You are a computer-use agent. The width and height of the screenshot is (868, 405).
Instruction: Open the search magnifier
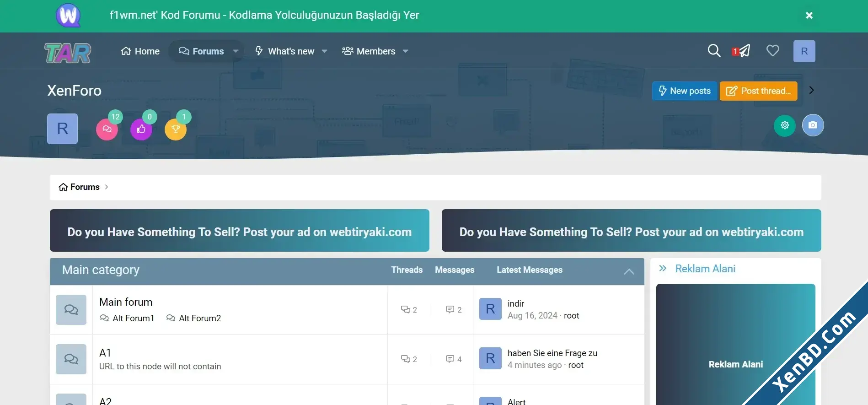(x=714, y=50)
